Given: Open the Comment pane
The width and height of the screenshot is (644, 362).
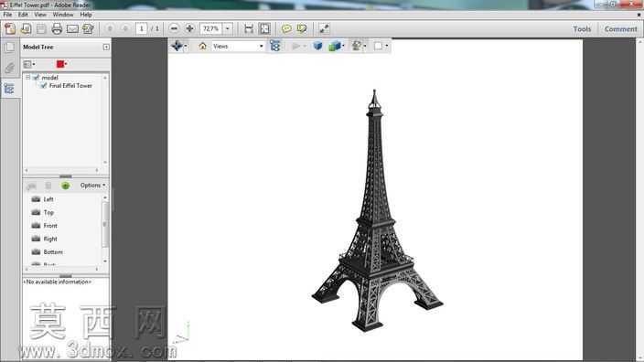Looking at the screenshot, I should click(x=620, y=29).
